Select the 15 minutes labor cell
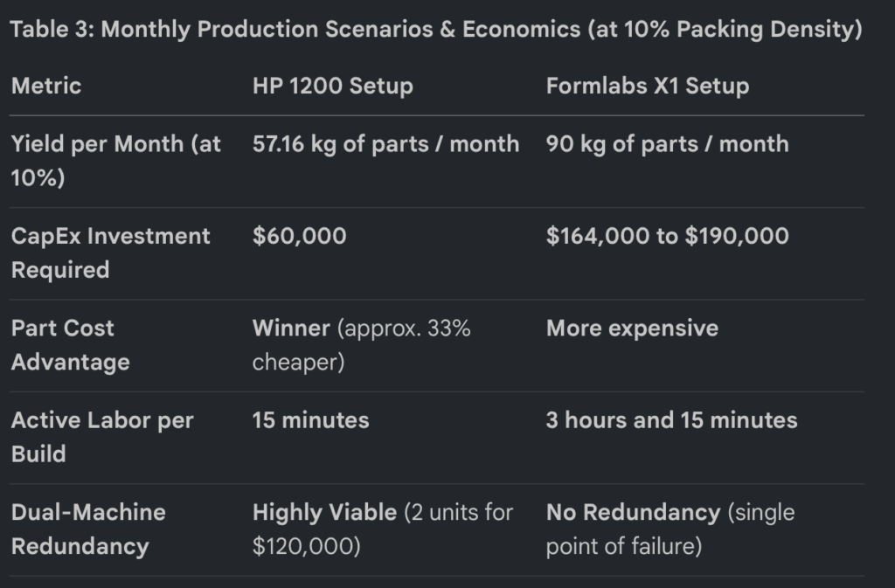 pyautogui.click(x=310, y=420)
